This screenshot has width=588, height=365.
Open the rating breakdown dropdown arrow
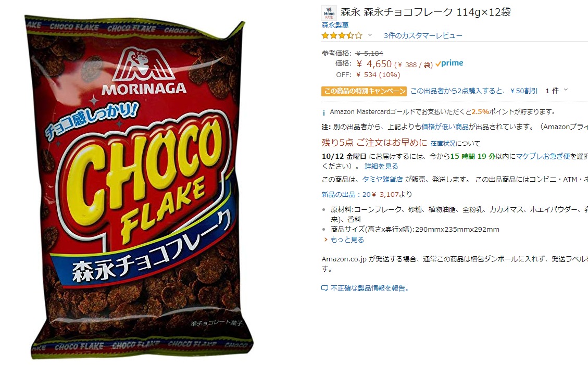(370, 35)
